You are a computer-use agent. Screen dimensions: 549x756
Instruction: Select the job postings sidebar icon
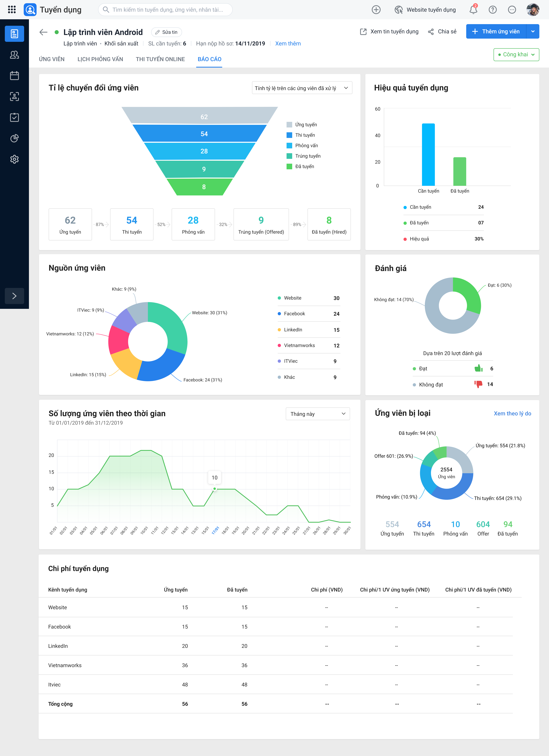pos(14,34)
